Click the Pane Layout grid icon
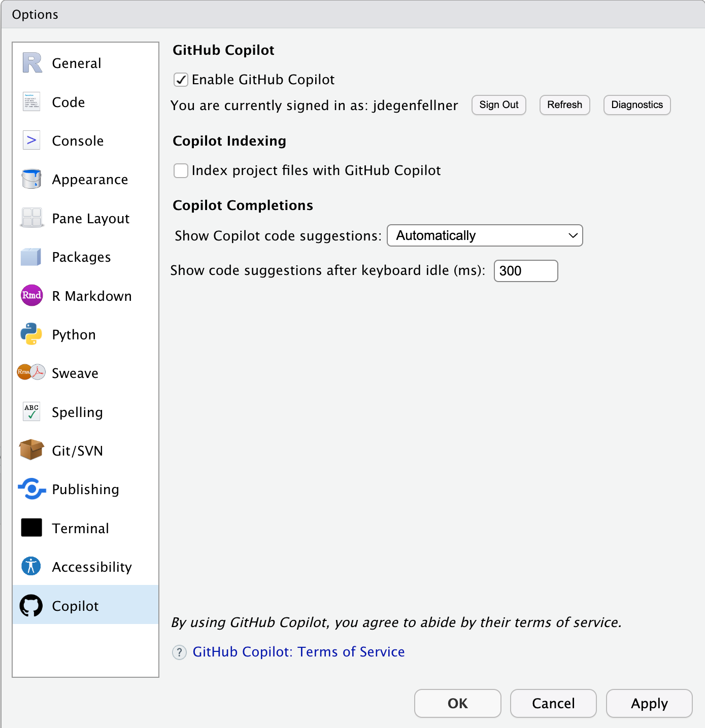Viewport: 705px width, 728px height. (x=31, y=218)
